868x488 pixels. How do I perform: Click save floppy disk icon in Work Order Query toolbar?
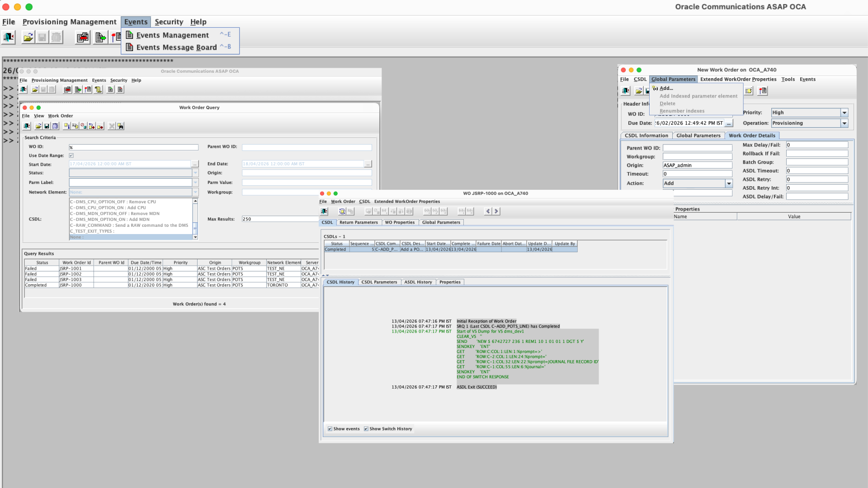pos(47,126)
